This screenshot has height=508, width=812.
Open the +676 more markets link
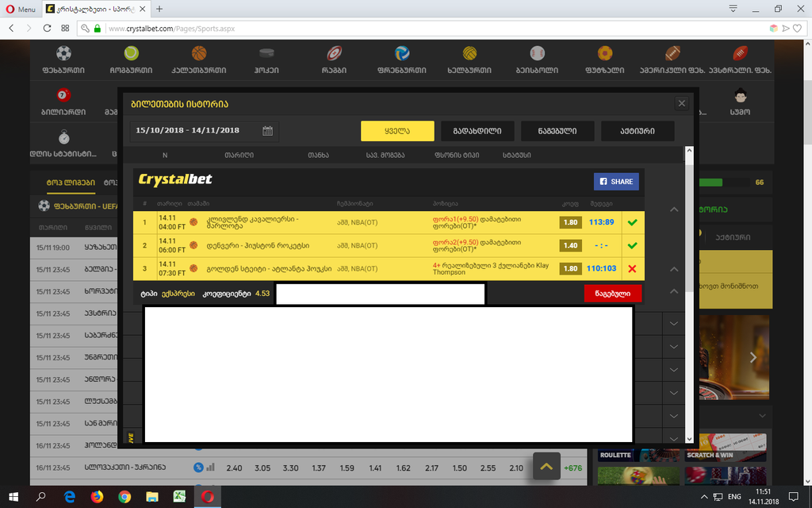coord(573,468)
